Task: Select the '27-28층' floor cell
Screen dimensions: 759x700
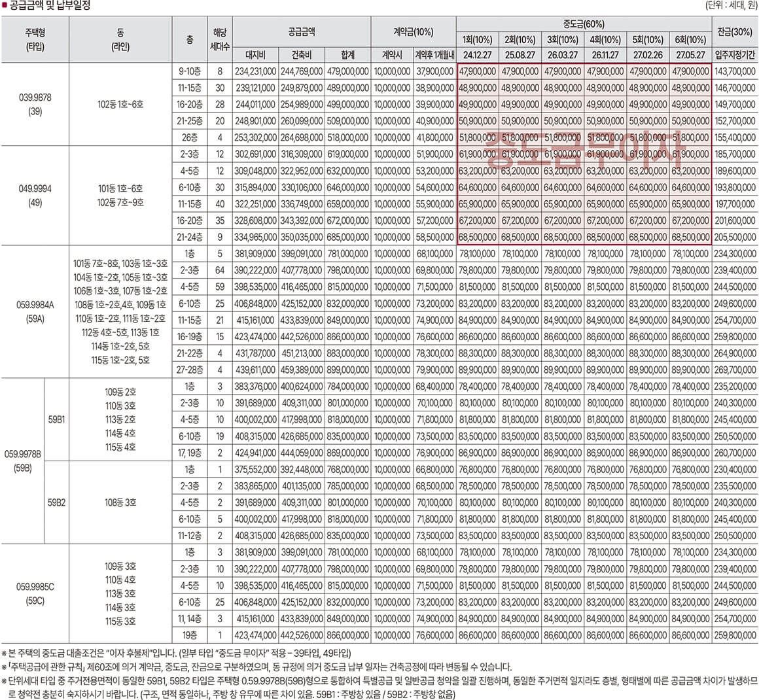Action: [190, 370]
